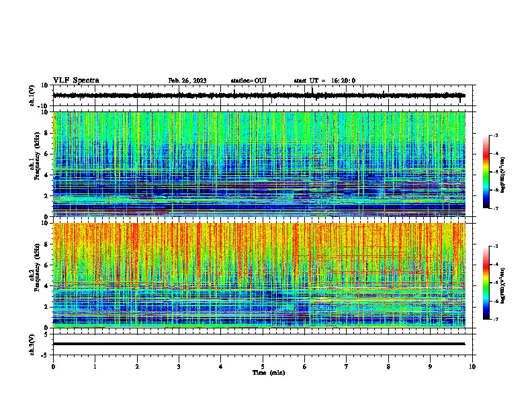Click the ch.2 frequency spectrogram panel
Image resolution: width=532 pixels, height=411 pixels.
259,275
